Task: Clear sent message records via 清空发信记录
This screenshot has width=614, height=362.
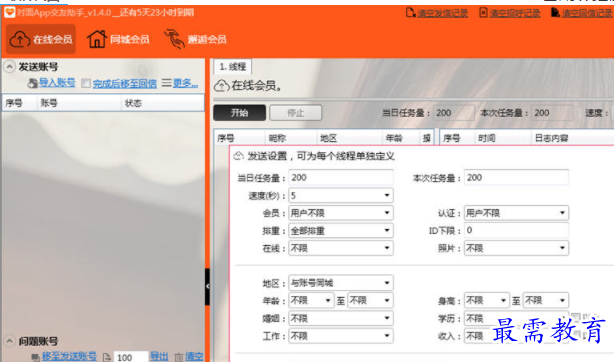Action: [442, 13]
